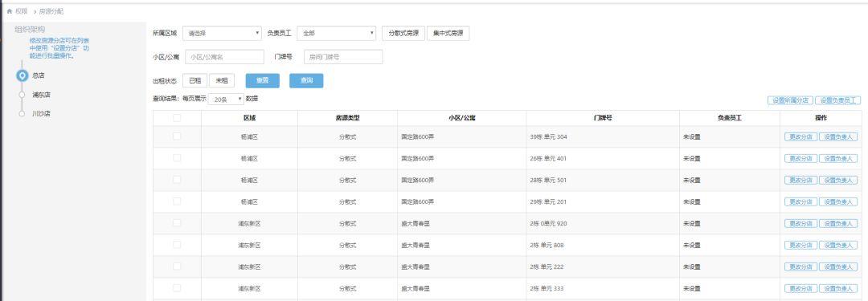Screen dimensions: 868x301
Task: Click the 操作 column header
Action: tap(821, 118)
